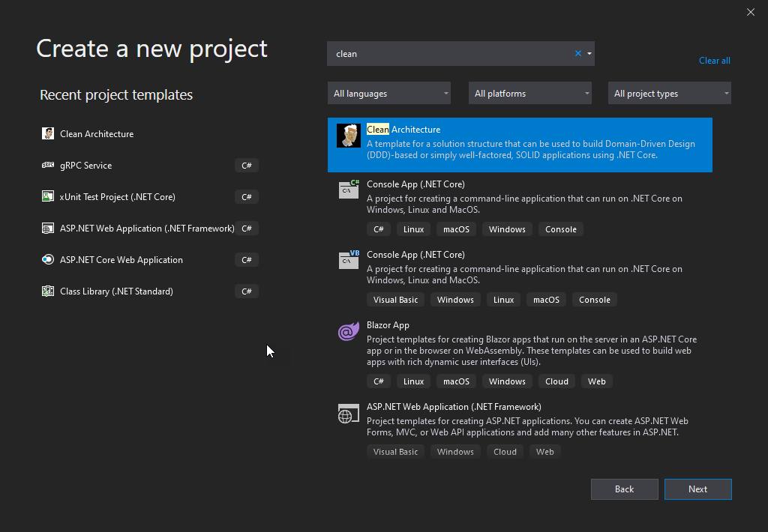
Task: Click the Blazor App purple icon
Action: 349,331
